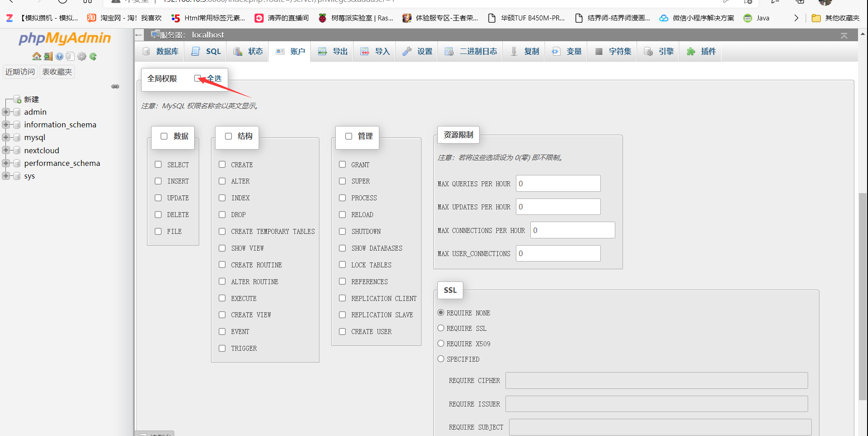Viewport: 868px width, 436px height.
Task: Open the 清弄的直播间 bookmark
Action: click(x=281, y=18)
